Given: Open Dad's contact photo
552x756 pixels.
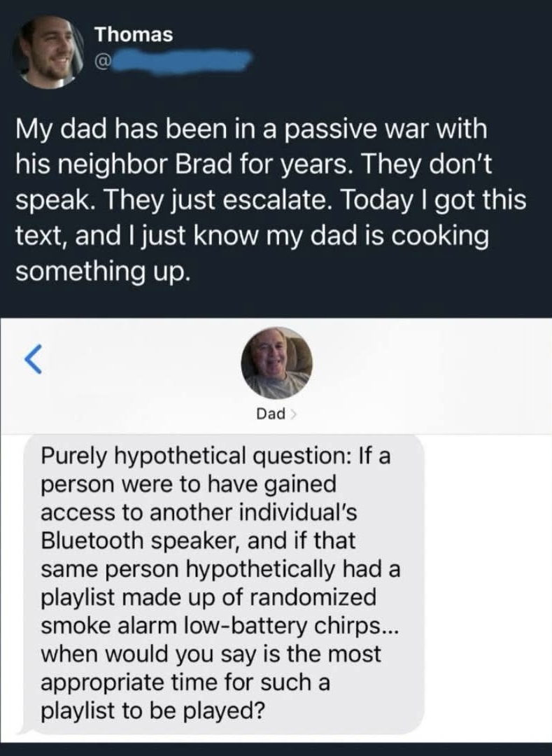Looking at the screenshot, I should 276,363.
